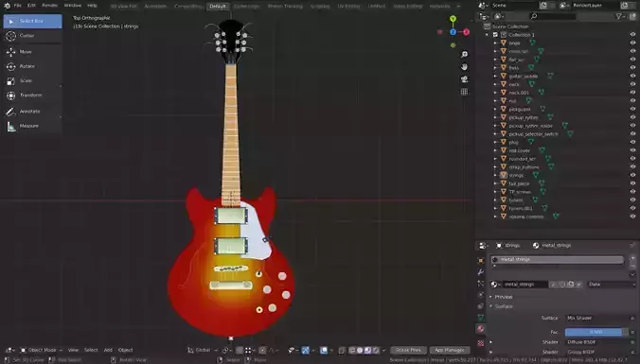Switch to the UV Editing workspace tab

[x=348, y=6]
